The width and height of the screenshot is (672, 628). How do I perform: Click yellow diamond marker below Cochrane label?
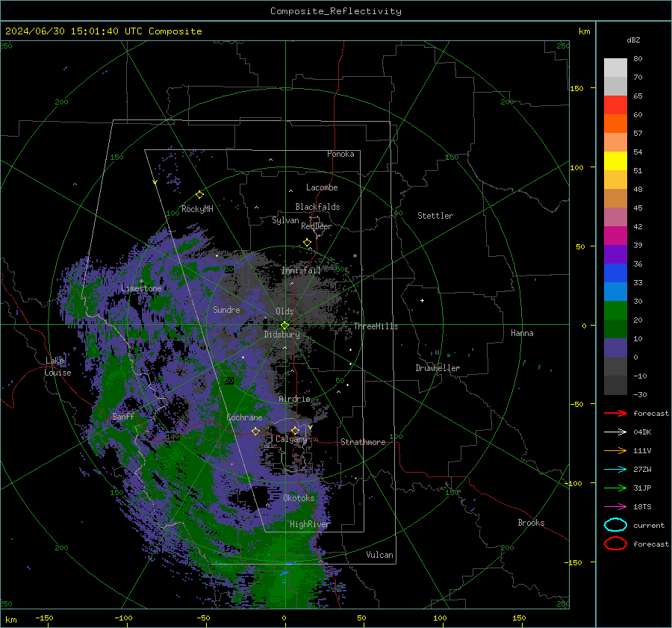click(x=255, y=431)
